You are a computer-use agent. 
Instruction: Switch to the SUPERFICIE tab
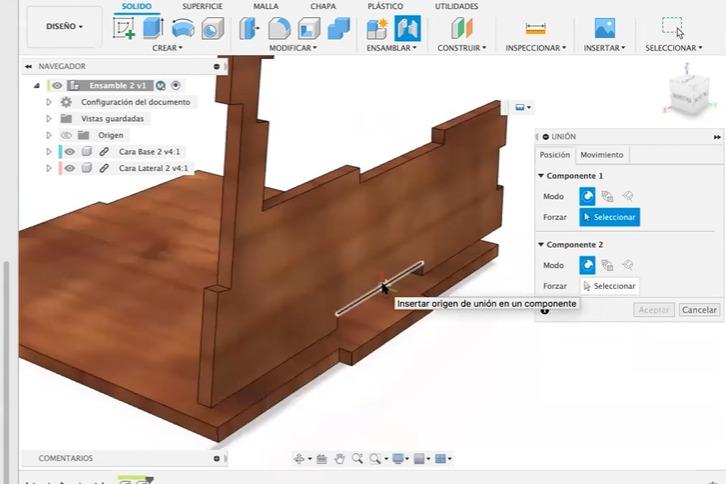(x=202, y=6)
